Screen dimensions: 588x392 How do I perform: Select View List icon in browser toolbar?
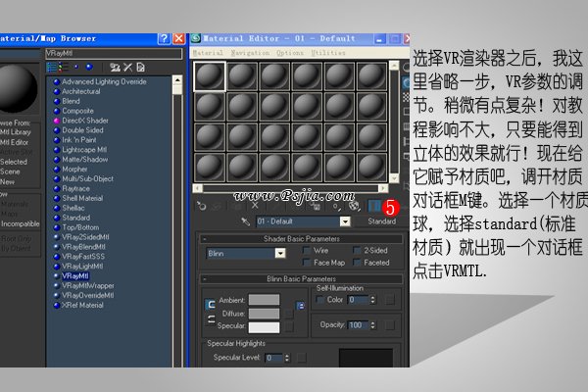click(x=51, y=68)
